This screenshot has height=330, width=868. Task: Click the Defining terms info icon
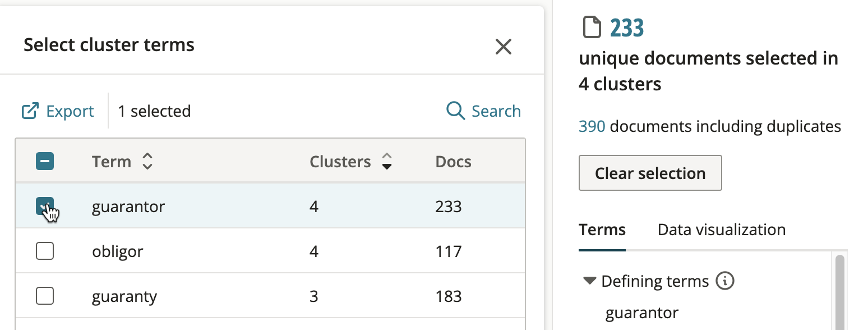(725, 281)
